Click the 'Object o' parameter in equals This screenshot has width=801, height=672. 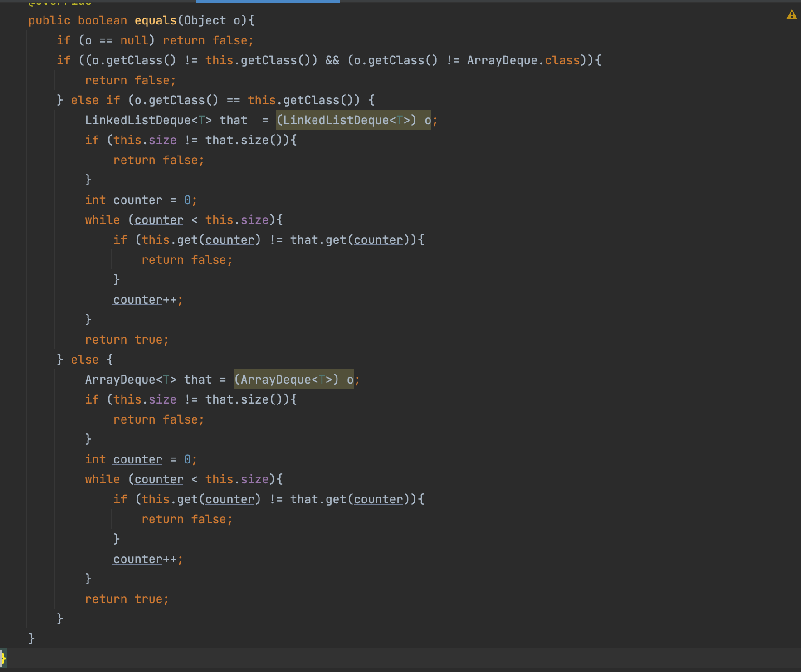pyautogui.click(x=212, y=20)
